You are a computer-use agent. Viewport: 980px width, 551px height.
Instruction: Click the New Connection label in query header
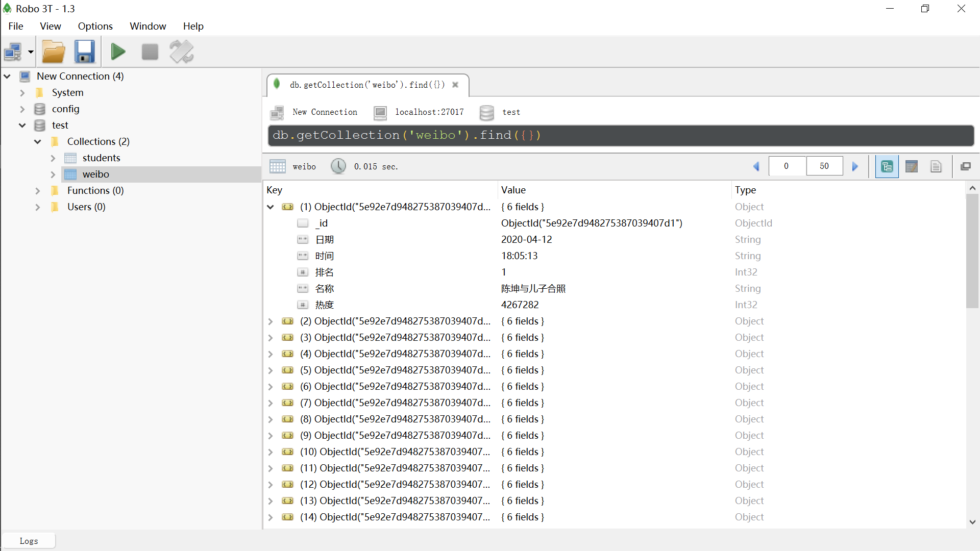tap(325, 112)
